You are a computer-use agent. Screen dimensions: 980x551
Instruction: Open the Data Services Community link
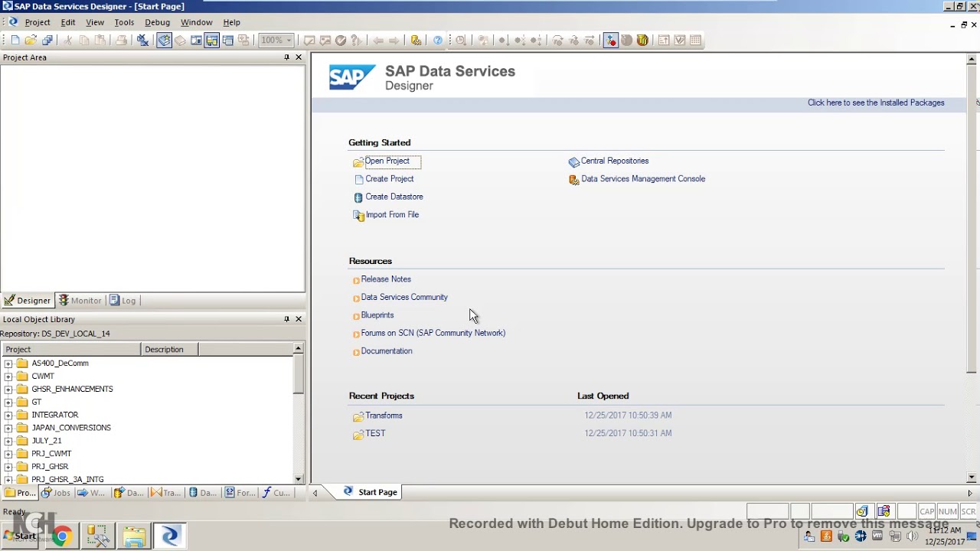pyautogui.click(x=403, y=297)
